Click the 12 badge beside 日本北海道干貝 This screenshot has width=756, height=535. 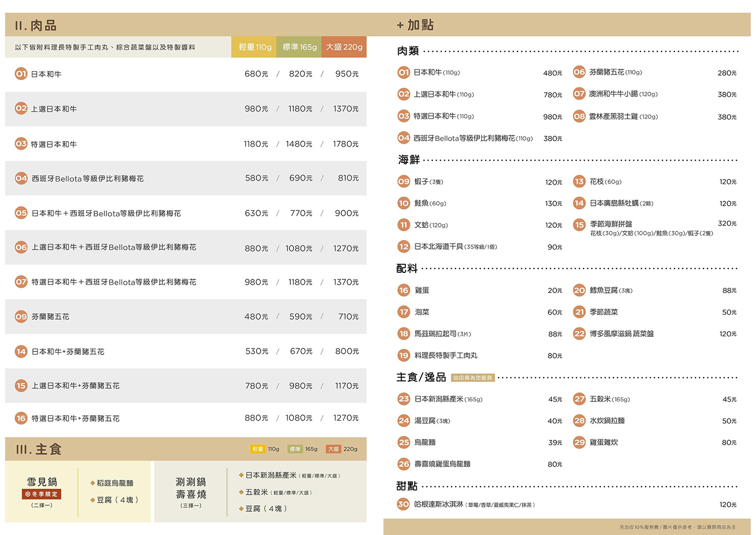[404, 247]
